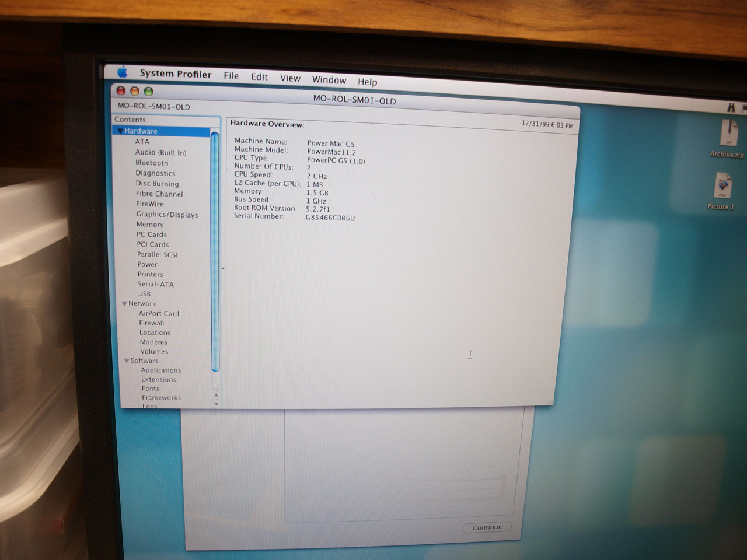
Task: Click the sidebar scroll down arrow
Action: click(x=217, y=404)
